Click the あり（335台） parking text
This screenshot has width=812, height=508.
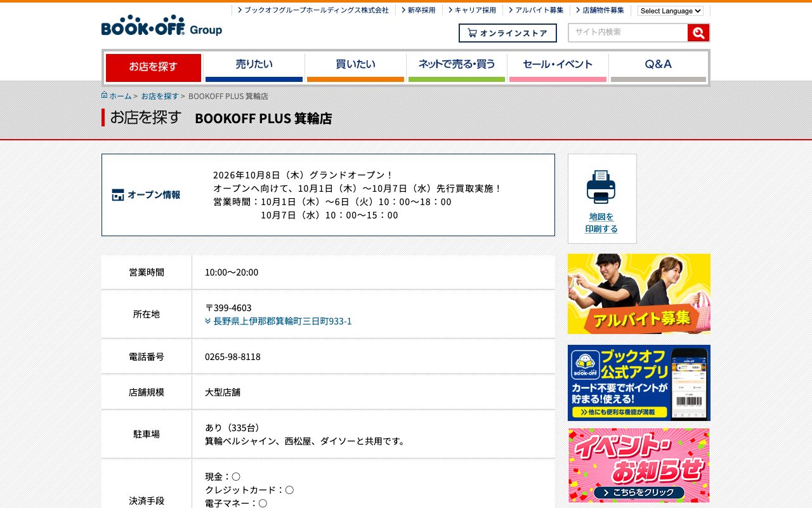232,428
